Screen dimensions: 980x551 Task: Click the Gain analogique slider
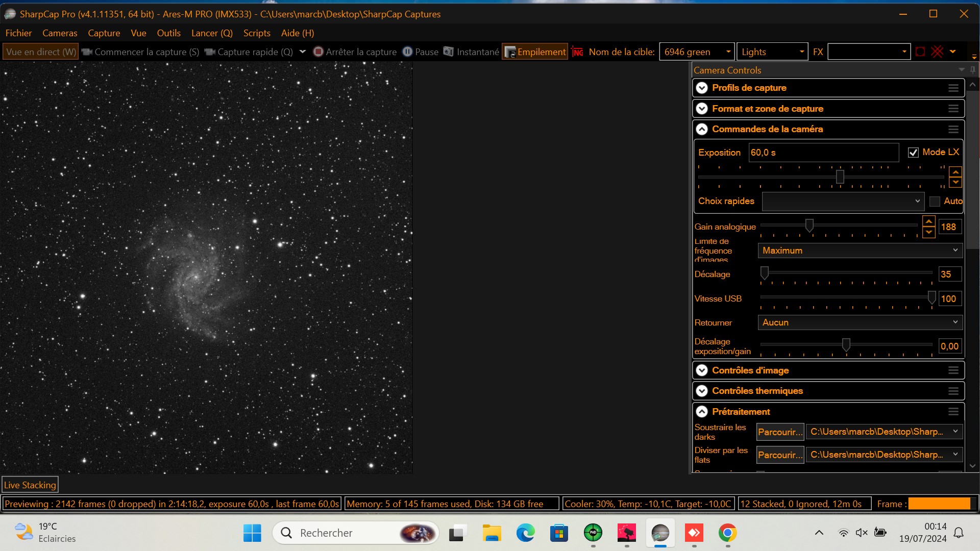coord(810,225)
